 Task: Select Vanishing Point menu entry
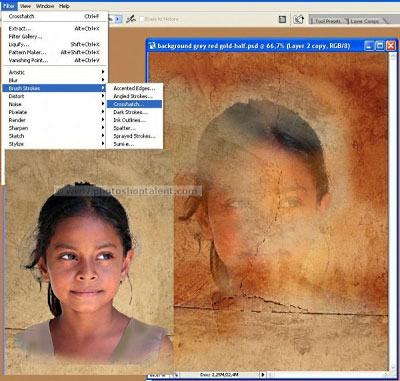55,60
